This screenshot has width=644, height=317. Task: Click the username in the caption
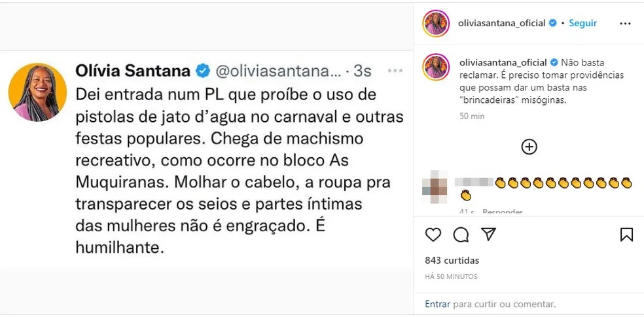[x=503, y=62]
